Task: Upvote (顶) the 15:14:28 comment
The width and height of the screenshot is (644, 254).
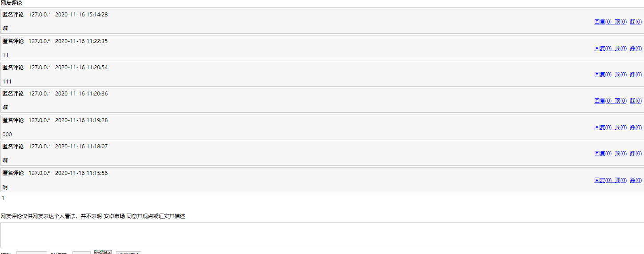Action: point(620,22)
